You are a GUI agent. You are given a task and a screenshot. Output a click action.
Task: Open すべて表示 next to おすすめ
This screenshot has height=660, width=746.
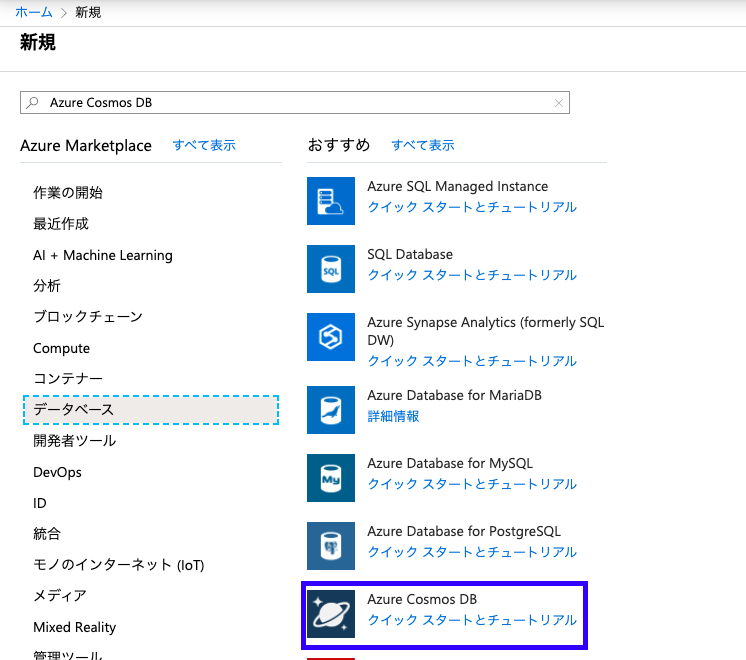click(x=423, y=145)
